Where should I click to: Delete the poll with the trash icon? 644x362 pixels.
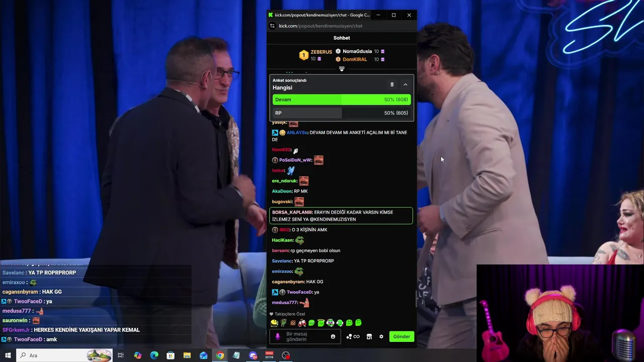392,84
